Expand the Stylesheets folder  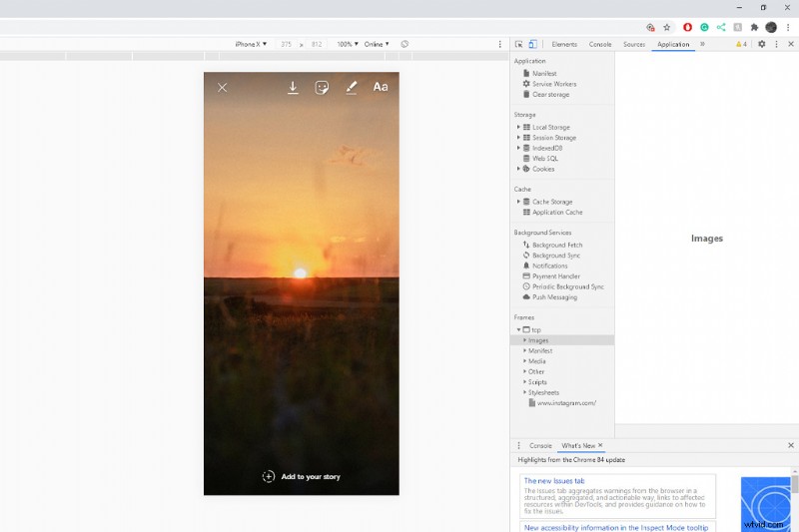point(525,392)
